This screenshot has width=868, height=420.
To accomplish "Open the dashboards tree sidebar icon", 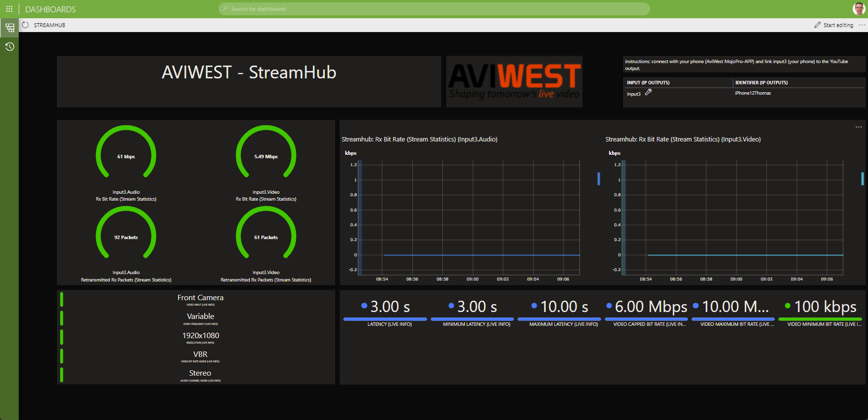I will pos(9,28).
